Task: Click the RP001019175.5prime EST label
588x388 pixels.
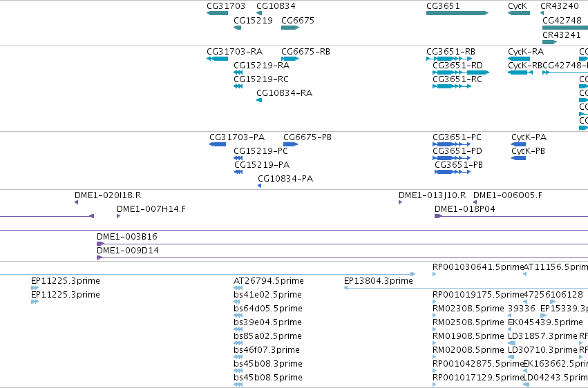Action: click(478, 295)
